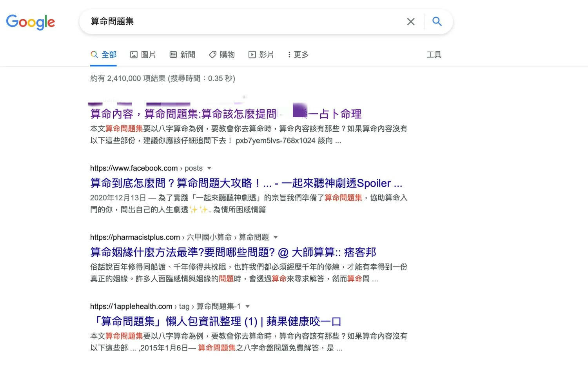Open result 算命姻緣什麼方法最準?要問哪些問題?

coord(233,252)
